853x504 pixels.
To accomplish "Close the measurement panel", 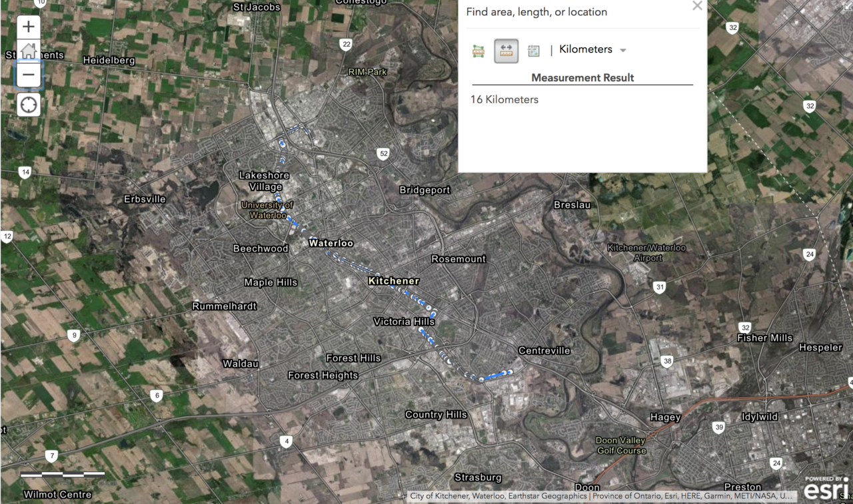I will pos(697,6).
